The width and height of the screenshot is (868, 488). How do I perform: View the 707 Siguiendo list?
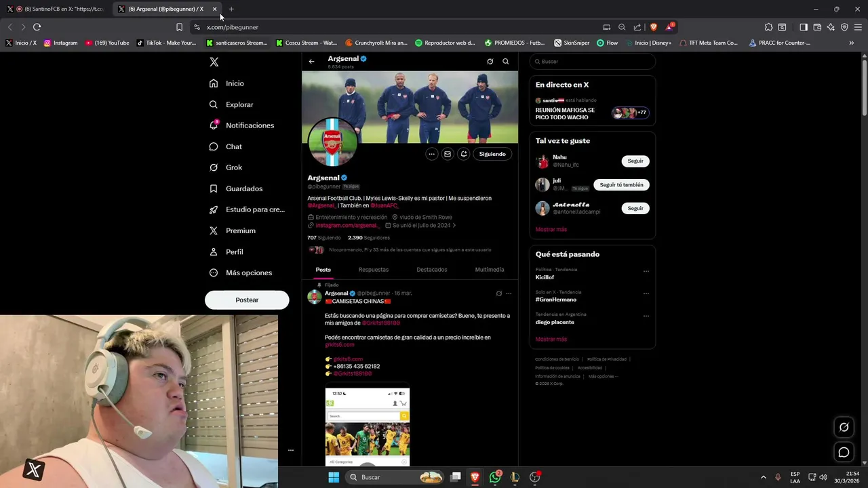(x=324, y=238)
